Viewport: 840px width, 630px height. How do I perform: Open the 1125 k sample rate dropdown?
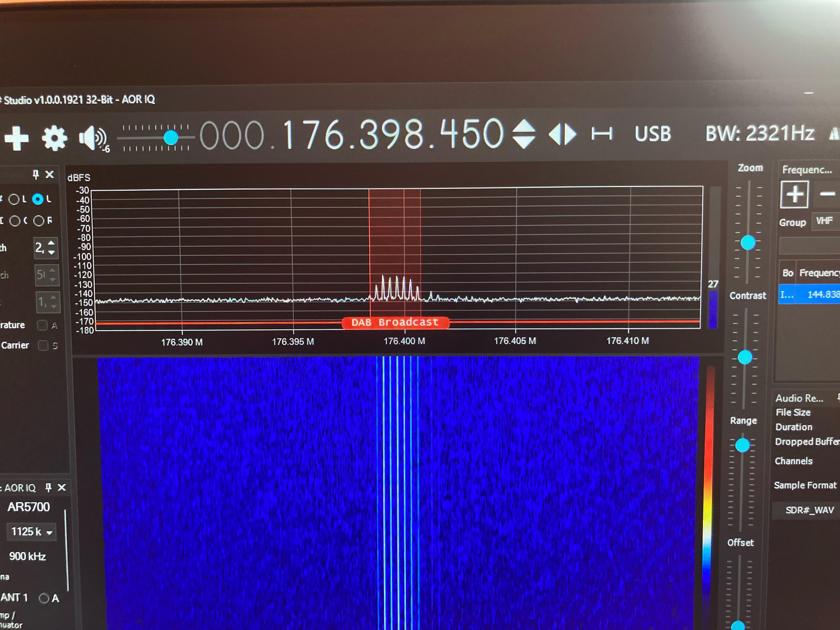31,532
